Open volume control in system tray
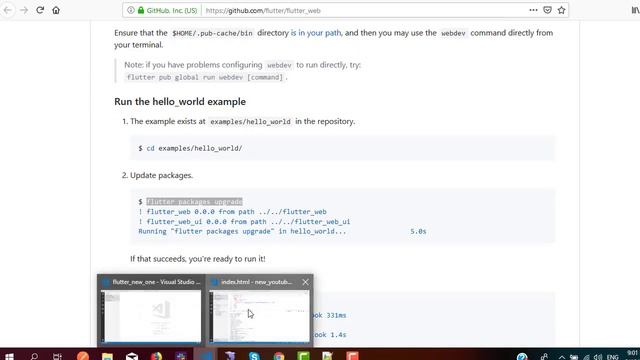This screenshot has height=360, width=640. (598, 357)
